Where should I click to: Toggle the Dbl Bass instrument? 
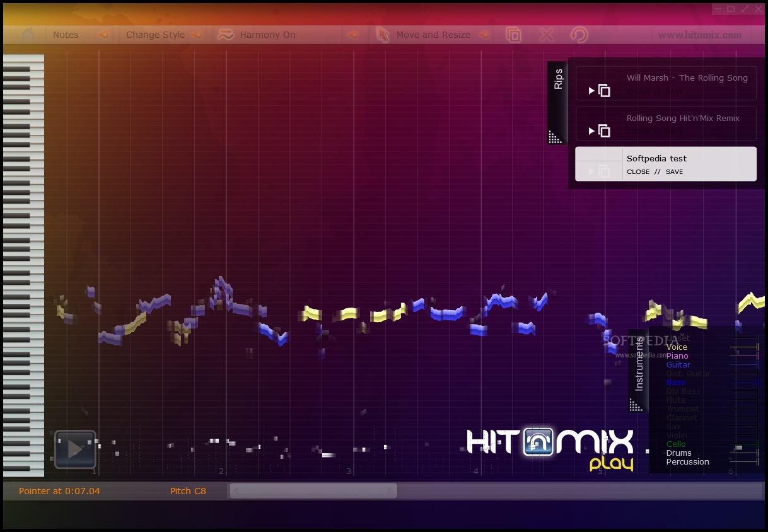pyautogui.click(x=683, y=391)
